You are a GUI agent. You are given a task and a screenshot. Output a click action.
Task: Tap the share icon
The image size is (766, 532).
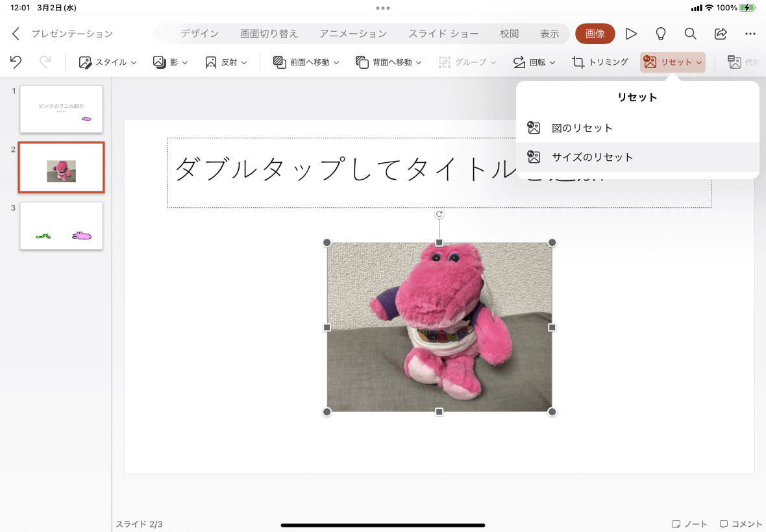point(721,34)
